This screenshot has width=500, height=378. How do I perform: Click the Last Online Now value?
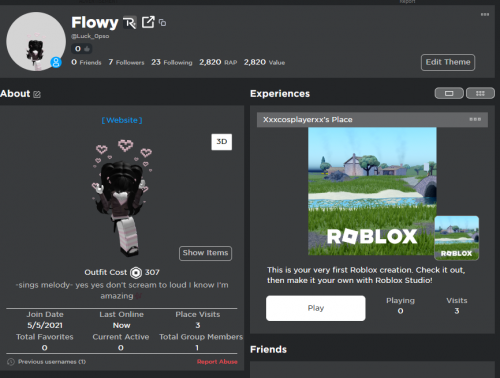(121, 325)
